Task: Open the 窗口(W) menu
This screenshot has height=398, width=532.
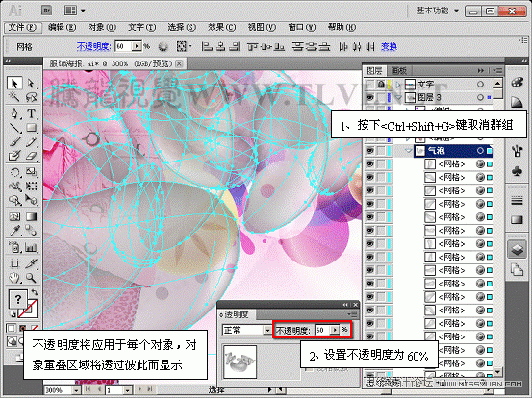Action: 302,27
